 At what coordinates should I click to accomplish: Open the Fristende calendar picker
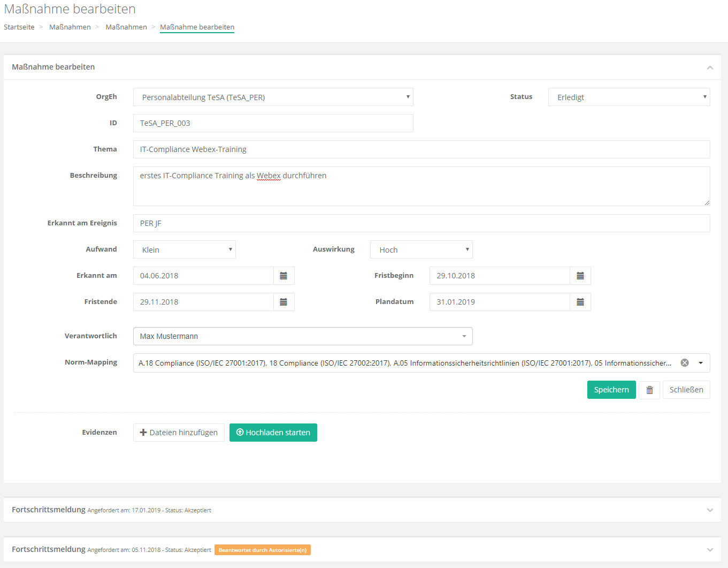[283, 302]
